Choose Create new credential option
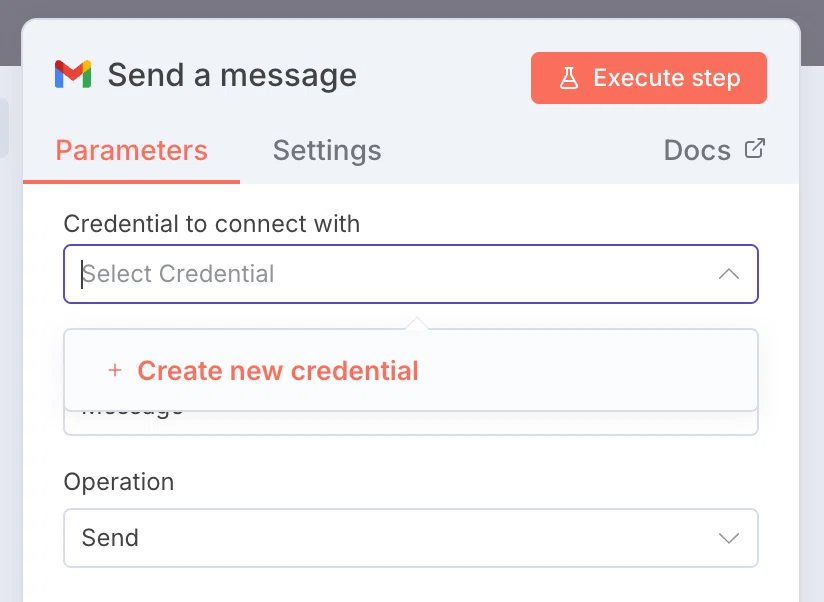 [x=411, y=370]
